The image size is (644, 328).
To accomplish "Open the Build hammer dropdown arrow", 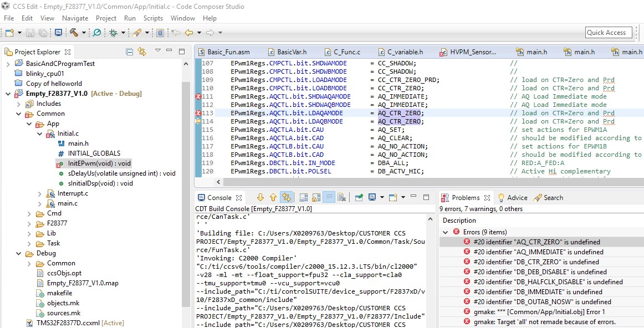I will pos(84,33).
